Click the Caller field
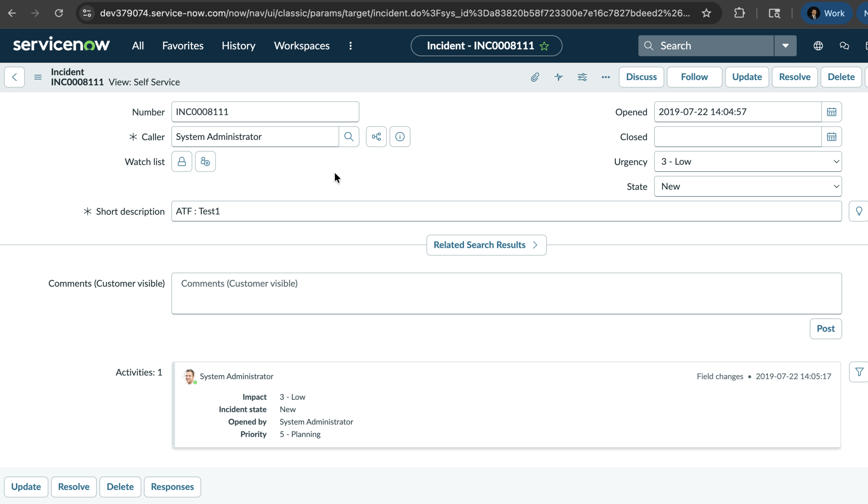This screenshot has width=868, height=504. (x=255, y=137)
